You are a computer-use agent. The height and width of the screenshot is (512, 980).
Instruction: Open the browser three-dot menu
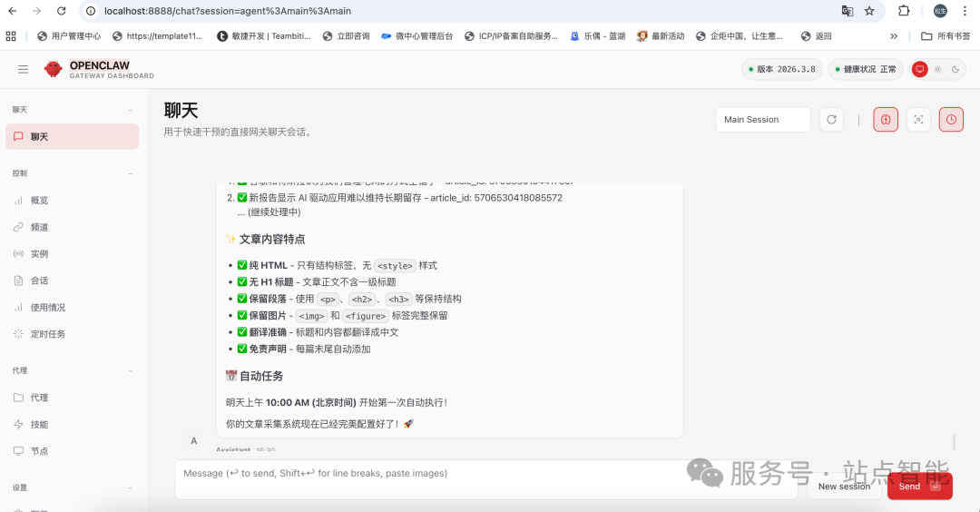pos(965,11)
